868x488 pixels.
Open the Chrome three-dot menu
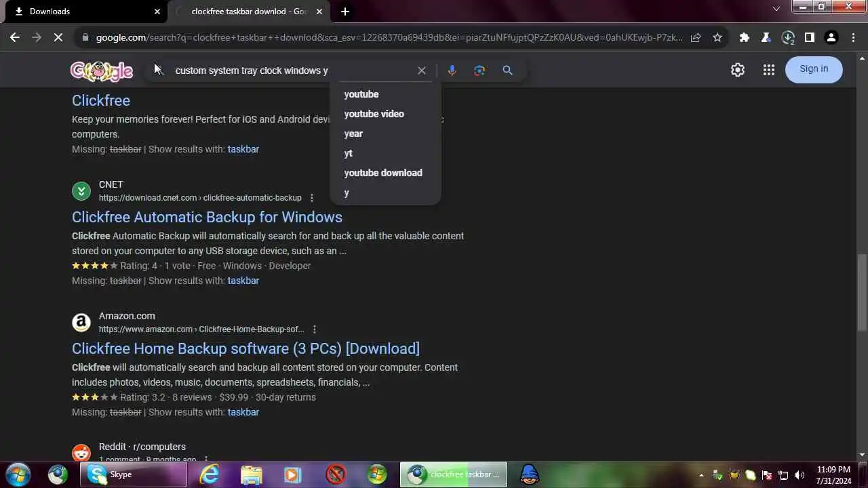(853, 38)
